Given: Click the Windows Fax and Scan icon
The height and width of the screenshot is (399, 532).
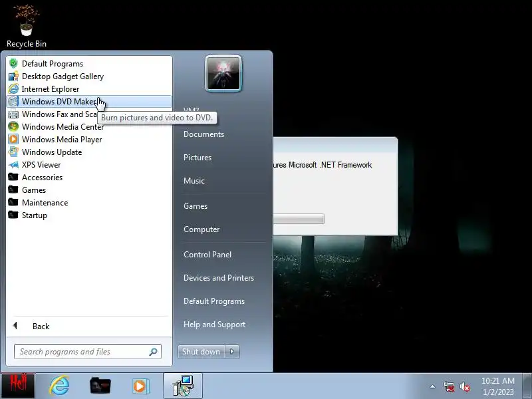Looking at the screenshot, I should pos(13,114).
